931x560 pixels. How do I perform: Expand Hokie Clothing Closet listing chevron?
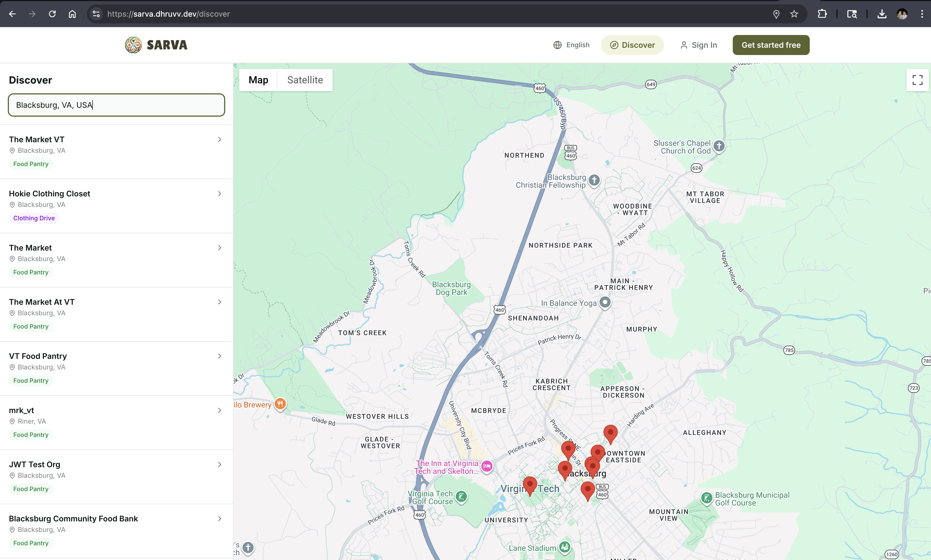219,194
